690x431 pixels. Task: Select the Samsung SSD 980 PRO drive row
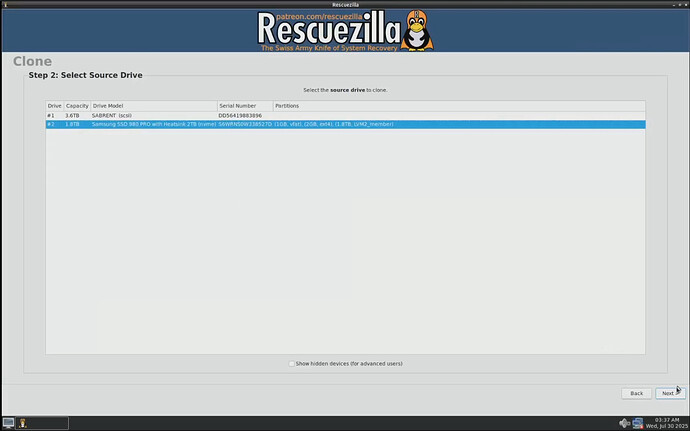[x=345, y=124]
